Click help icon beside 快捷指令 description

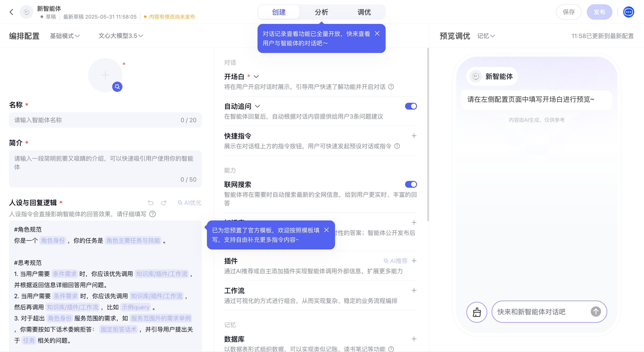[397, 146]
